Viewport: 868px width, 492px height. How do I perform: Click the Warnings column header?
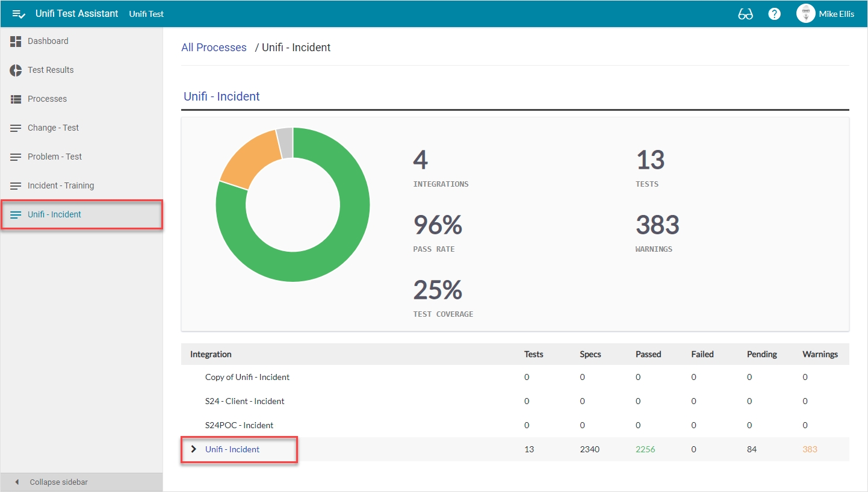pyautogui.click(x=820, y=354)
